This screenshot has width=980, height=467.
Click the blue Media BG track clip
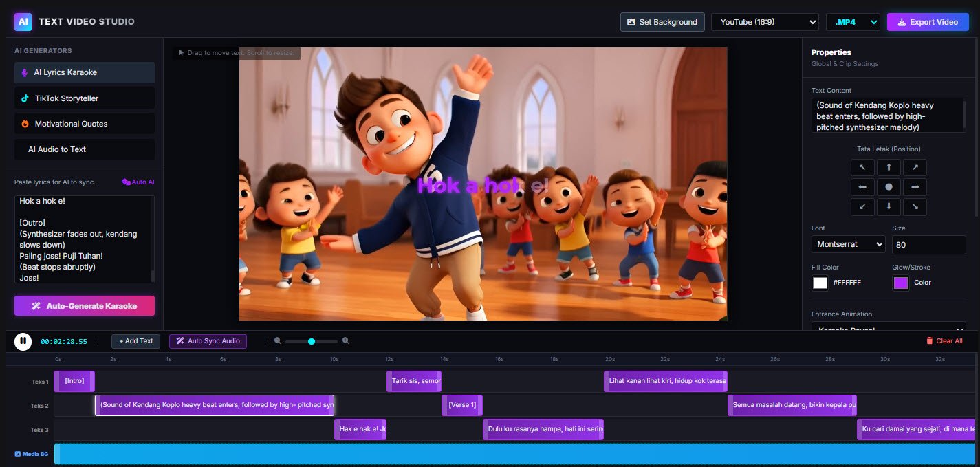tap(515, 454)
